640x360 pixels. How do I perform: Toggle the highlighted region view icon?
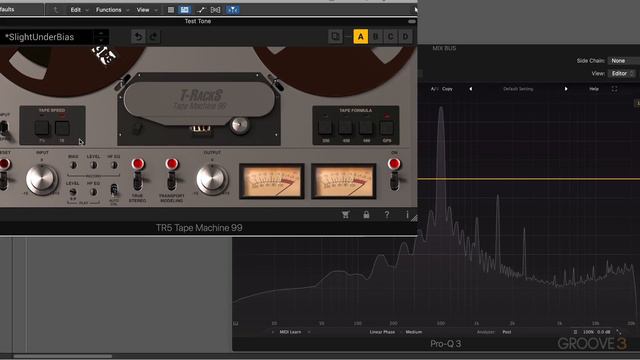[x=184, y=10]
